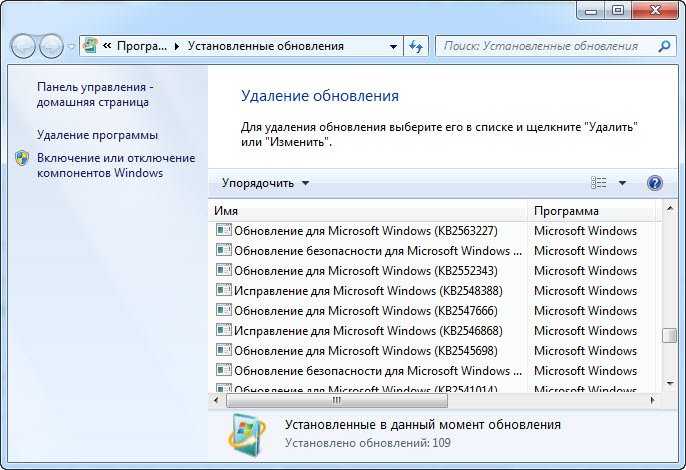Click the magnifier search icon
This screenshot has height=470, width=686.
click(664, 46)
